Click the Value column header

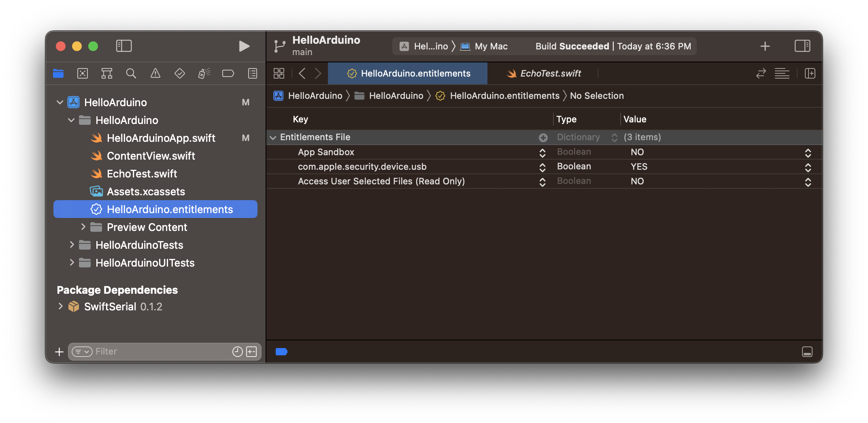(635, 119)
